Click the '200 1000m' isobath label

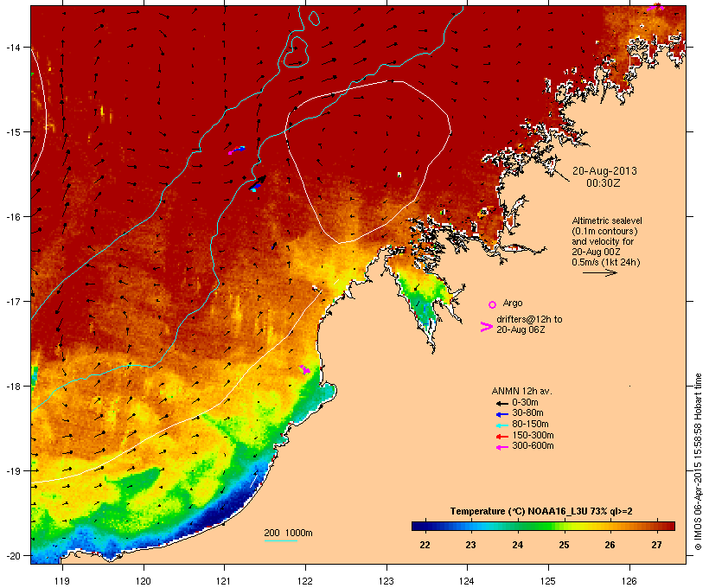pos(288,533)
